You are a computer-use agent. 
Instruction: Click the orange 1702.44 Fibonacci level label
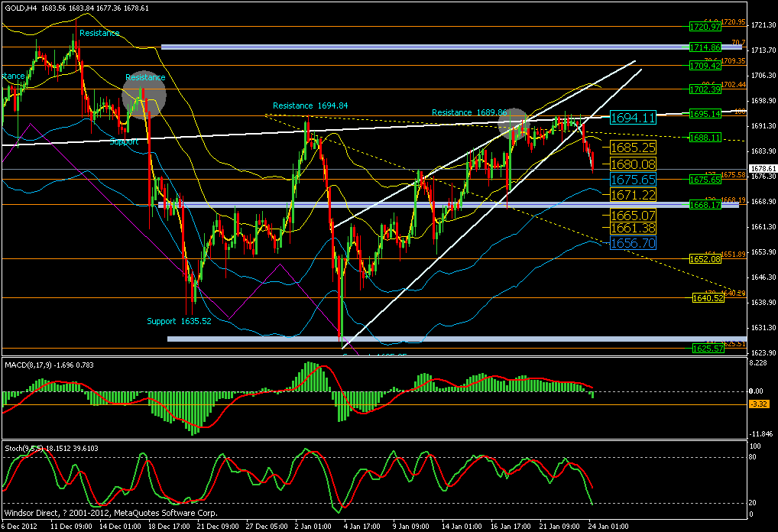(733, 85)
